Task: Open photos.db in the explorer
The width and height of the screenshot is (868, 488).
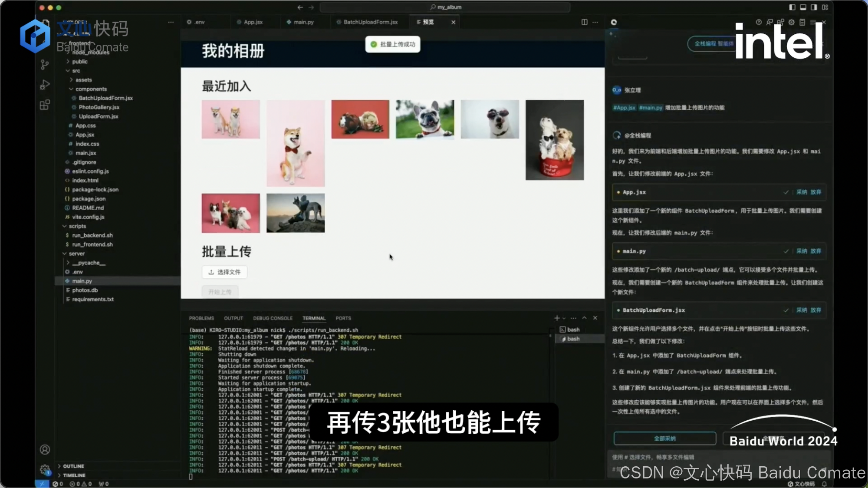Action: (85, 290)
